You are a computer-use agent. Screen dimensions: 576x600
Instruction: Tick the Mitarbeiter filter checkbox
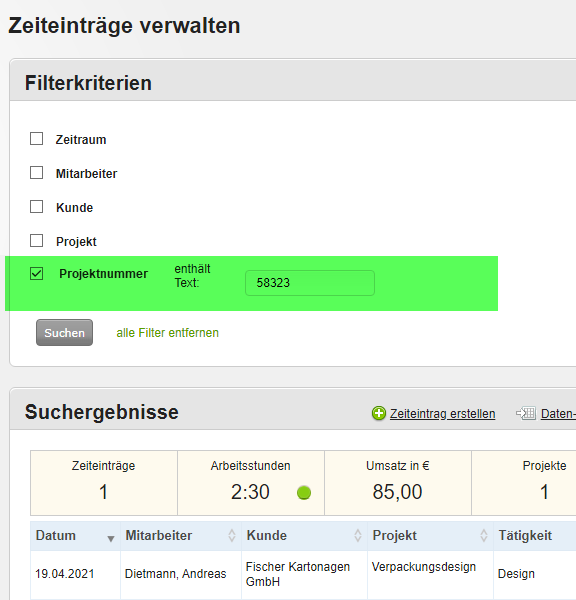tap(36, 173)
